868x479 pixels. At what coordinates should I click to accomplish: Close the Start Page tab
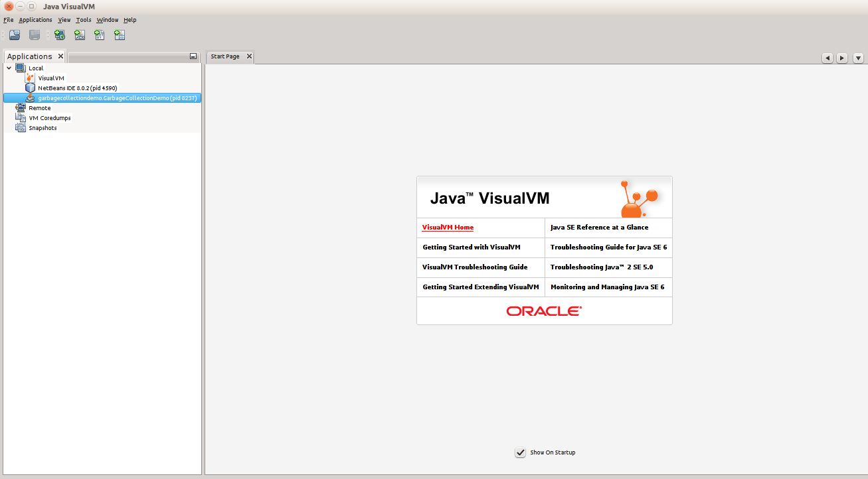[x=249, y=56]
